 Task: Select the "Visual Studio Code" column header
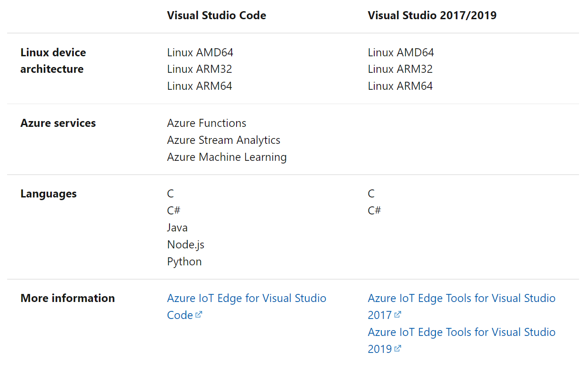tap(216, 15)
